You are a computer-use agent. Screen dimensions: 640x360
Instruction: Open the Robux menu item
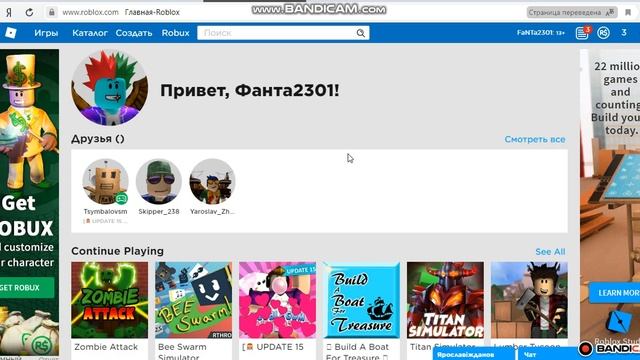click(176, 33)
